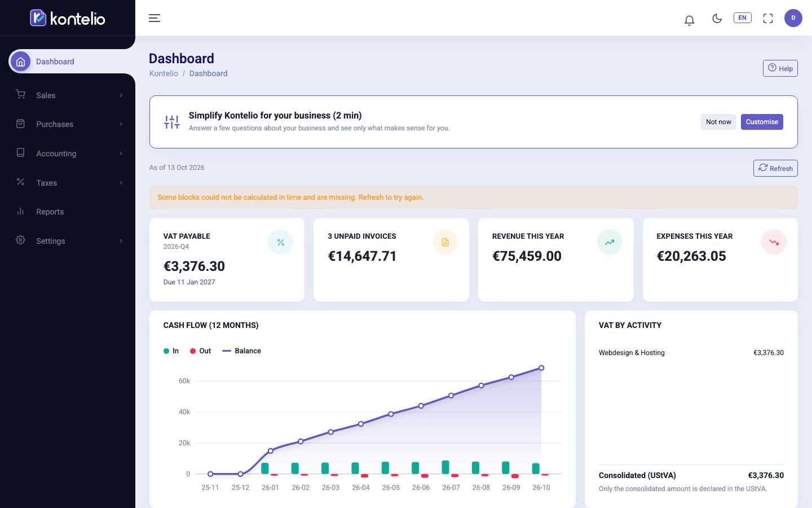Click the Webdesign & Hosting activity row
The image size is (812, 508).
click(691, 353)
